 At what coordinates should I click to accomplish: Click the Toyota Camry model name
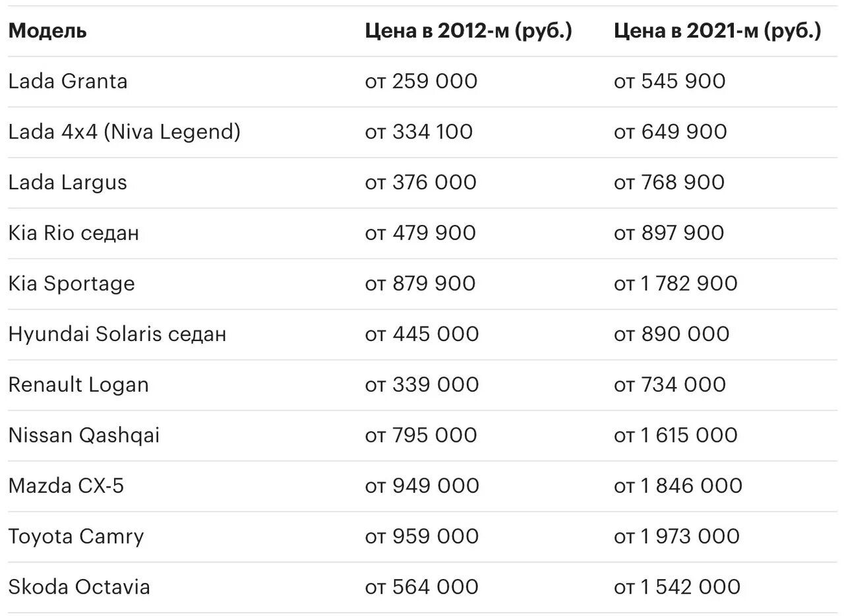[76, 536]
